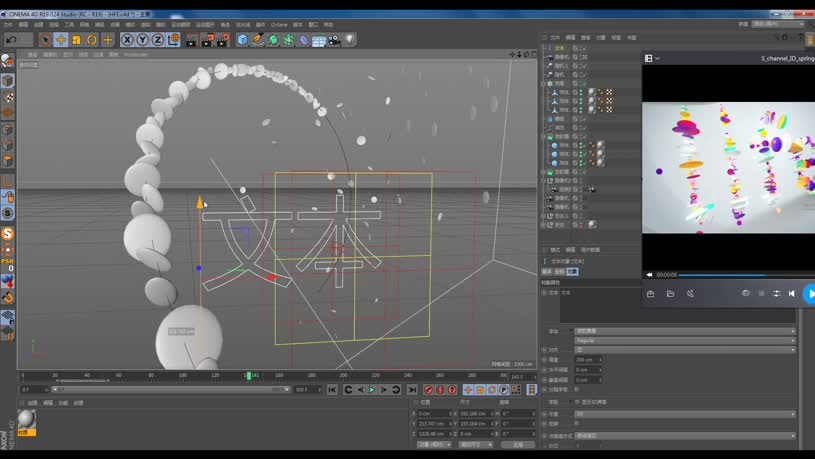The height and width of the screenshot is (459, 815).
Task: Click the timeline frame marker at 141
Action: click(x=248, y=375)
